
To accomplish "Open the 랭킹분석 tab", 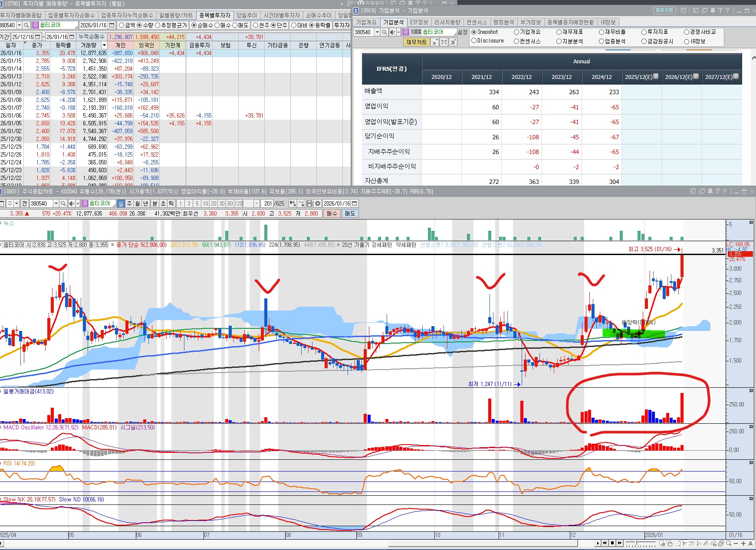I will 503,22.
